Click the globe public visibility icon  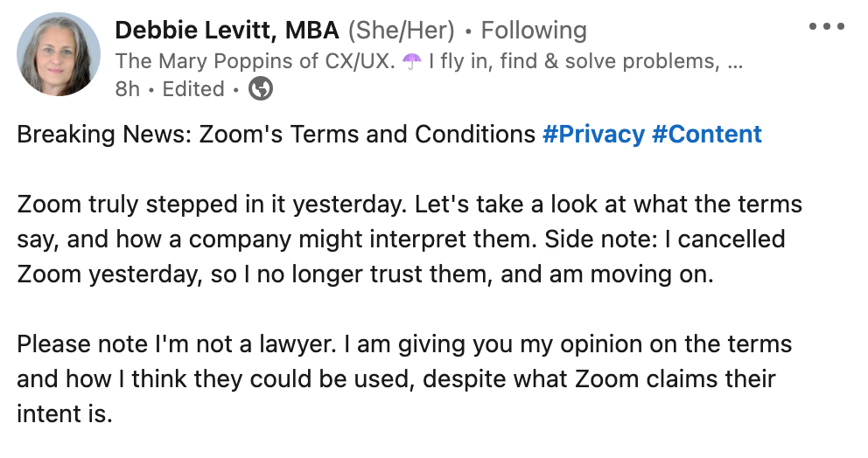pyautogui.click(x=261, y=89)
